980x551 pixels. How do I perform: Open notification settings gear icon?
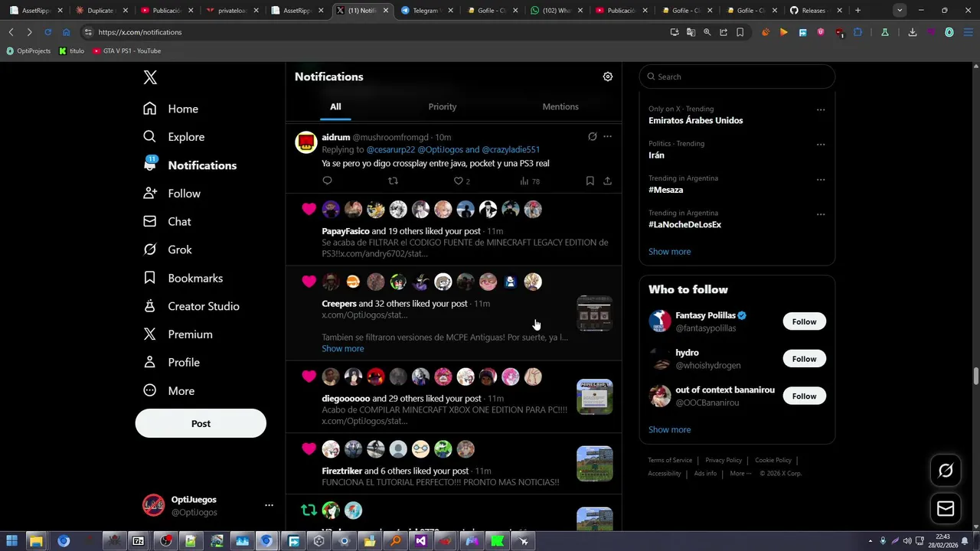(x=608, y=77)
